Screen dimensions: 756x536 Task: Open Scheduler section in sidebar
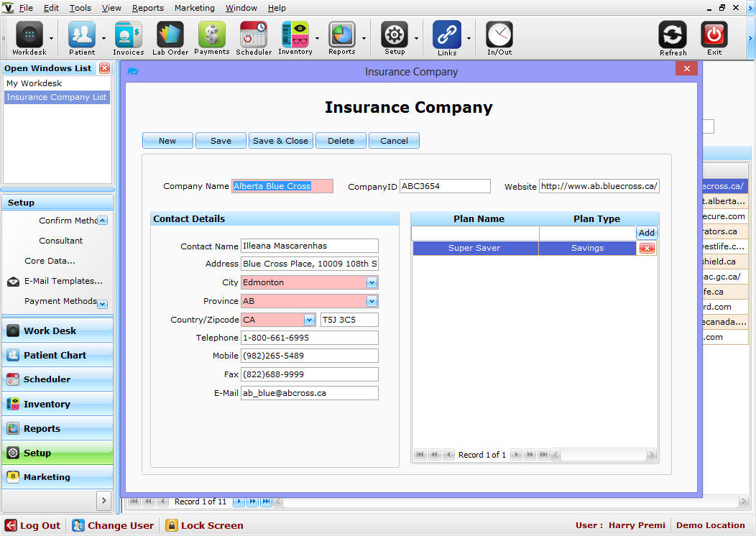point(57,379)
